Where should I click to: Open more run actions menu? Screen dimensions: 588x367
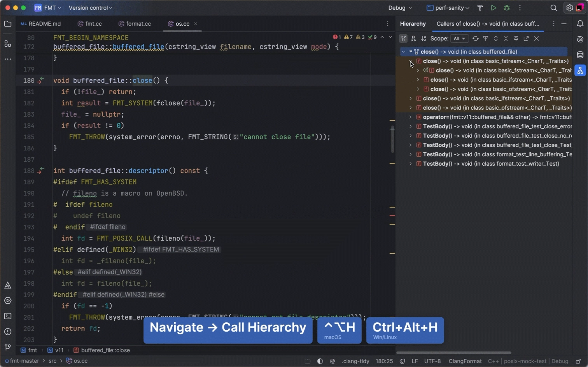point(520,8)
